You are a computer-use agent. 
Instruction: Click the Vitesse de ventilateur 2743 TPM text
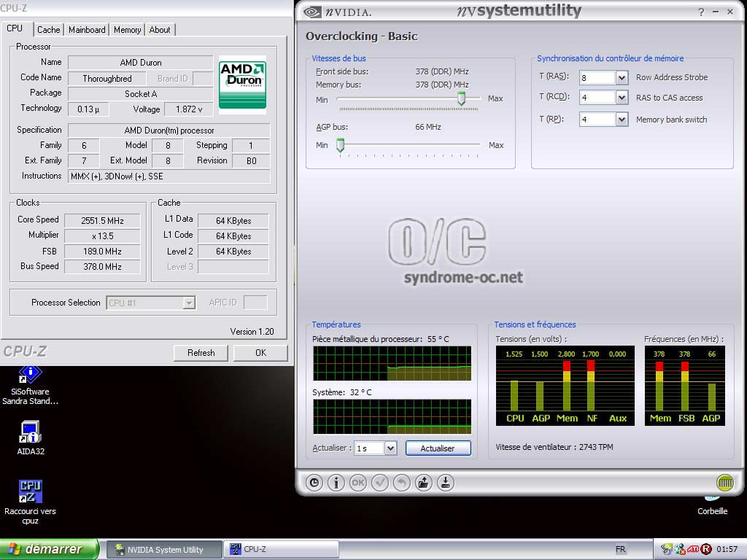(554, 447)
